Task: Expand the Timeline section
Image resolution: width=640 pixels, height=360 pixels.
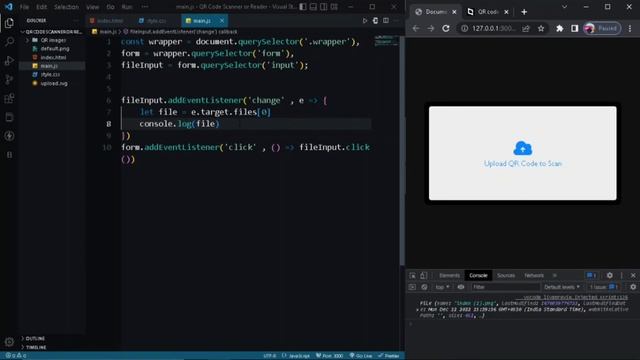Action: click(36, 347)
